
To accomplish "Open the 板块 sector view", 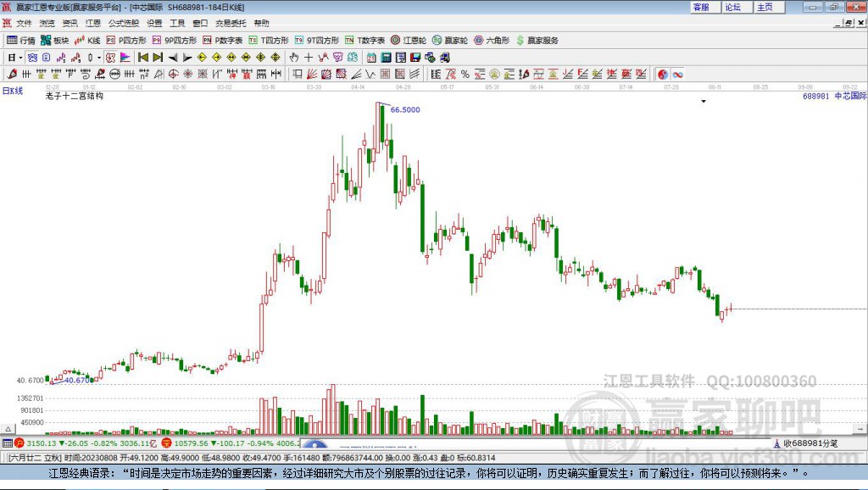I will (54, 41).
